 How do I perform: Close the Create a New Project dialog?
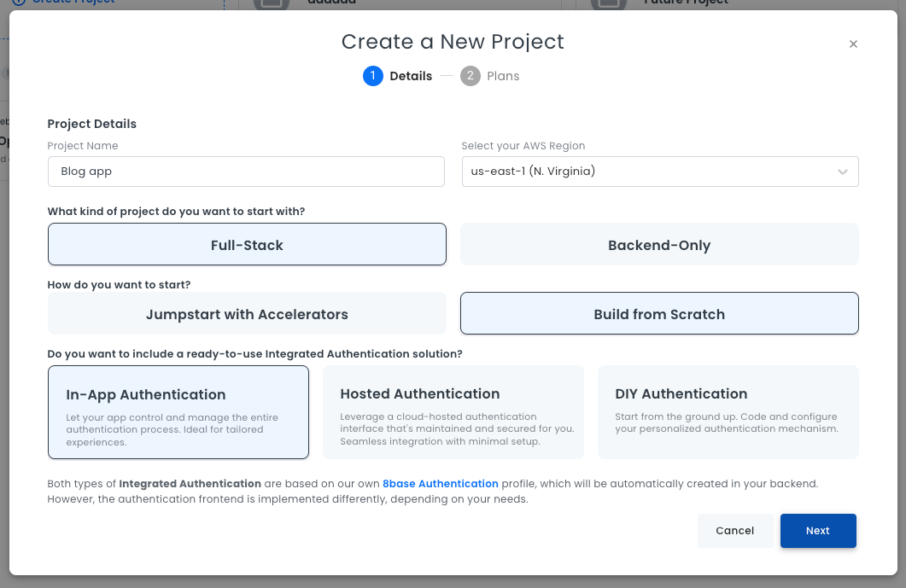(853, 44)
